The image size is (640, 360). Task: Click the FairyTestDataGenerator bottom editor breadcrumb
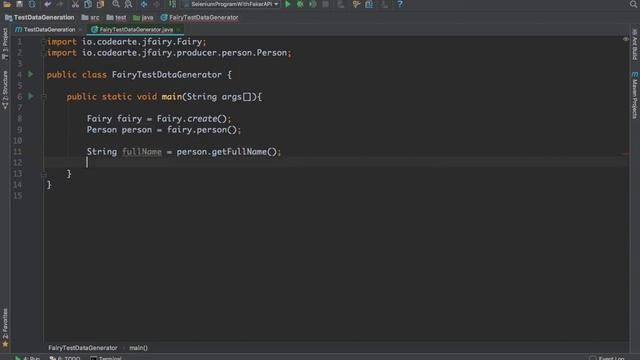(x=82, y=348)
